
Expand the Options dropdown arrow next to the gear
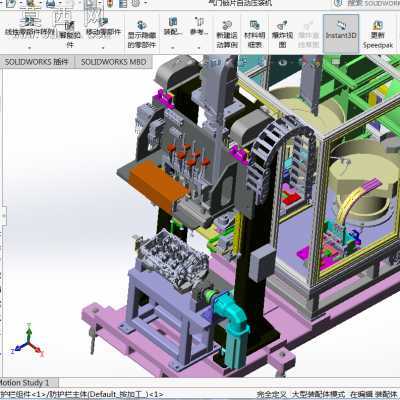coord(146,3)
